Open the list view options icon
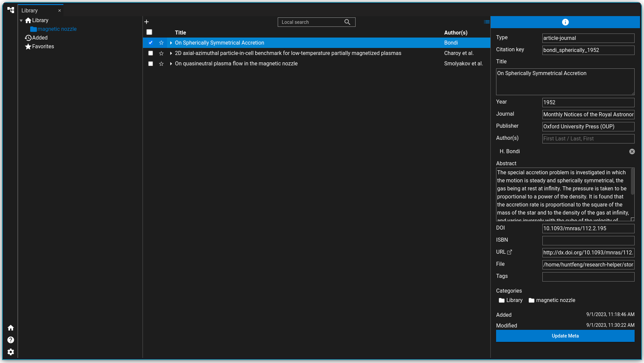 pyautogui.click(x=486, y=22)
